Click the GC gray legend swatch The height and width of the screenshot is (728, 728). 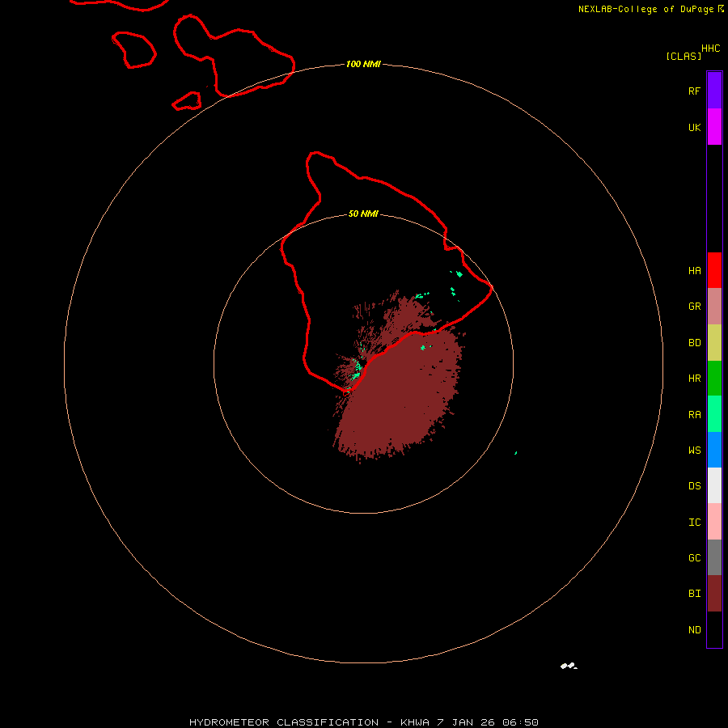[714, 557]
